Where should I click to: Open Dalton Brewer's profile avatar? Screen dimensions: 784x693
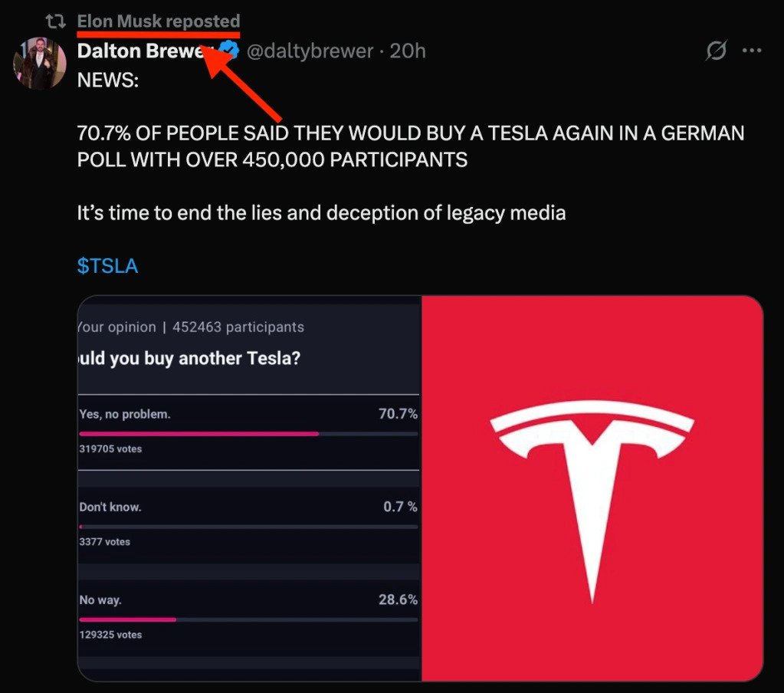click(39, 63)
